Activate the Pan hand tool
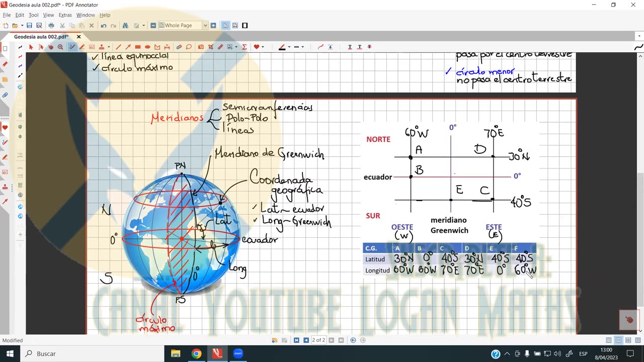Screen dimensions: 644x362 [51, 47]
